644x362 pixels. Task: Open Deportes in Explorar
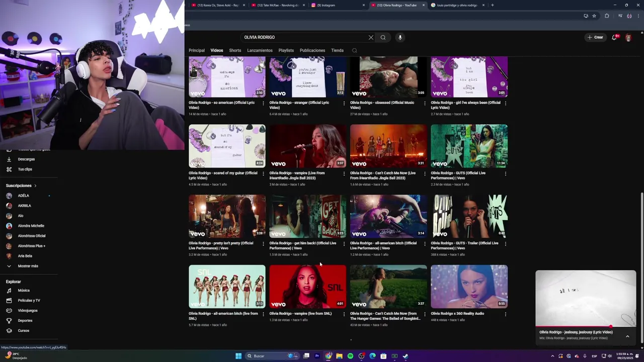[25, 321]
